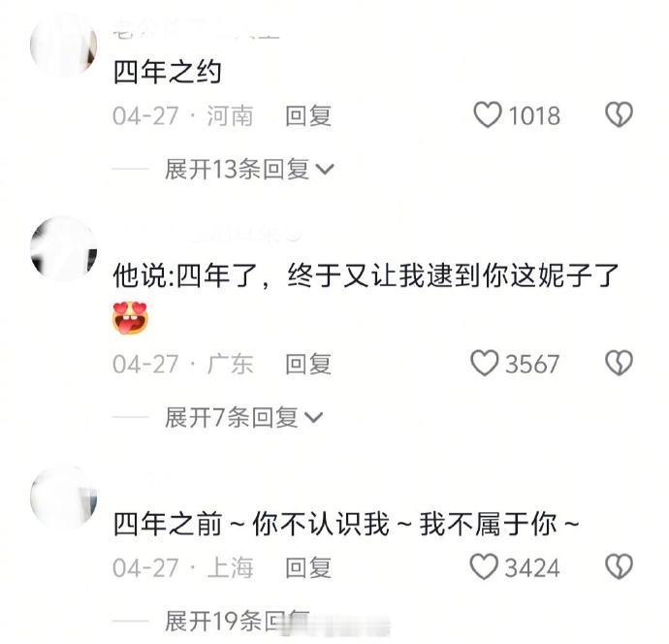Expand the 7 replies chevron
The image size is (669, 644).
[314, 417]
